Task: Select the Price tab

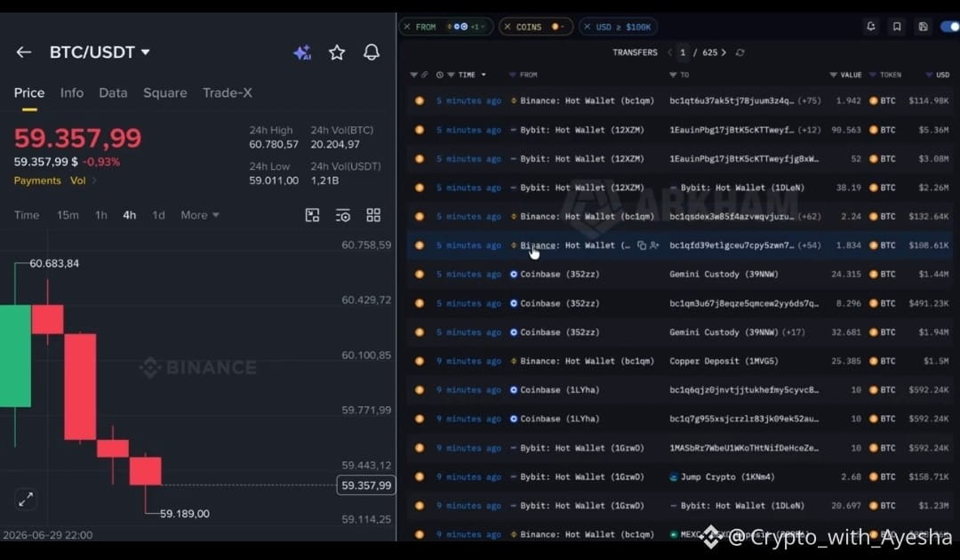Action: (29, 93)
